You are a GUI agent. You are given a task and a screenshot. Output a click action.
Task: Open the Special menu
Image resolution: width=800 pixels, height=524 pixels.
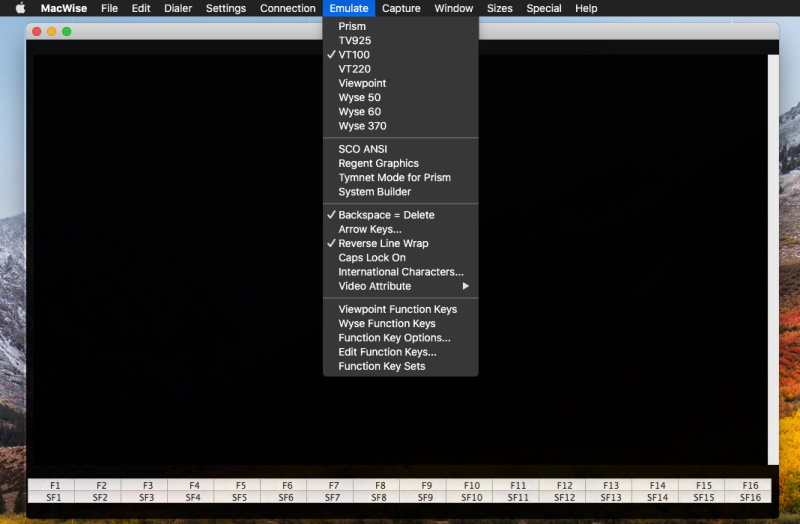click(x=544, y=8)
